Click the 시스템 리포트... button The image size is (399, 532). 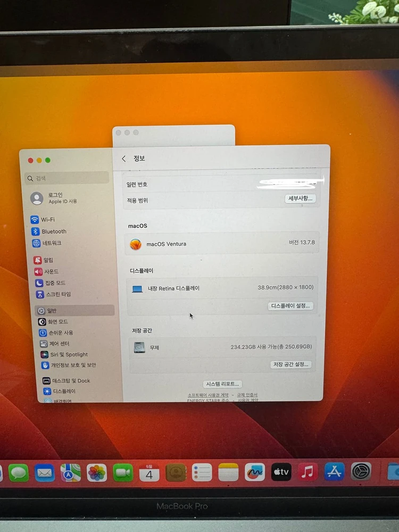coord(222,384)
